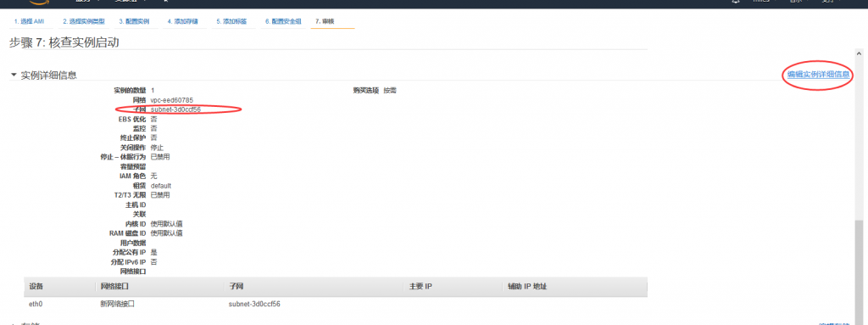Click 使用默认值 beside 内核 ID
Viewport: 868px width, 325px height.
click(167, 223)
